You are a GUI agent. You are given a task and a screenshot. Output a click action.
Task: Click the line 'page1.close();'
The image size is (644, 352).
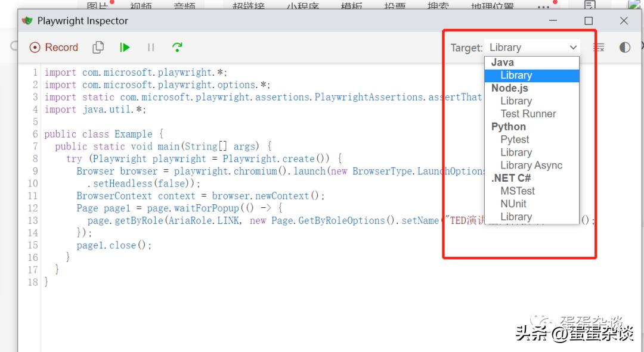click(114, 245)
